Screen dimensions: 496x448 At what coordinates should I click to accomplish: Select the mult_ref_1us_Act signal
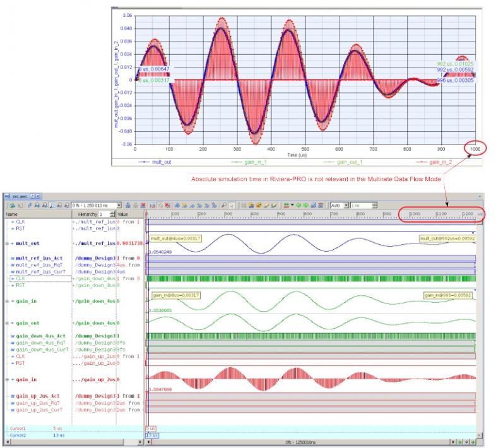pos(39,258)
